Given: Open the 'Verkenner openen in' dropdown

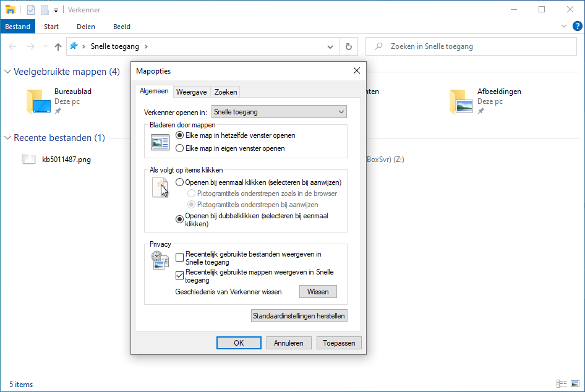Looking at the screenshot, I should [x=279, y=112].
